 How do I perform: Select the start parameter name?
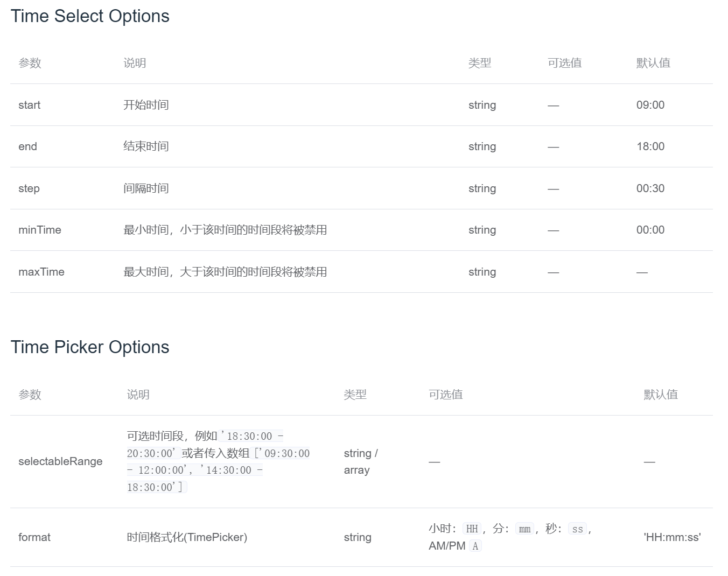click(x=29, y=105)
